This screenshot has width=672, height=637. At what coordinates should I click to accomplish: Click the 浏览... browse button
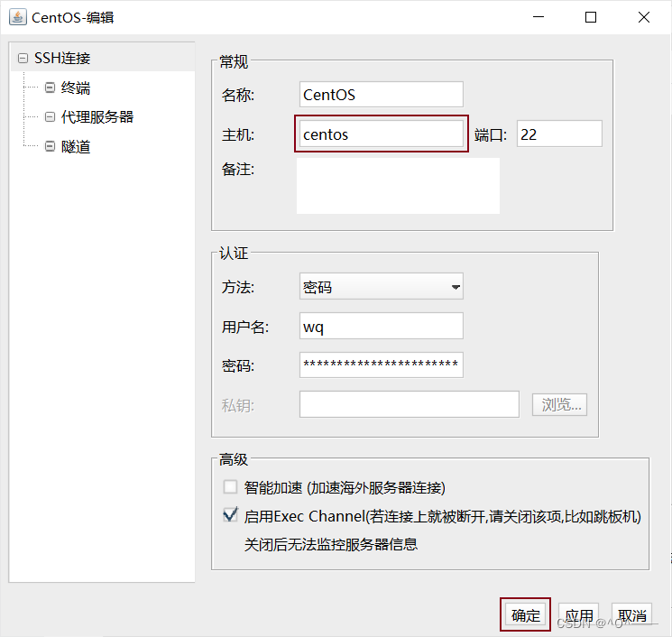pyautogui.click(x=560, y=404)
